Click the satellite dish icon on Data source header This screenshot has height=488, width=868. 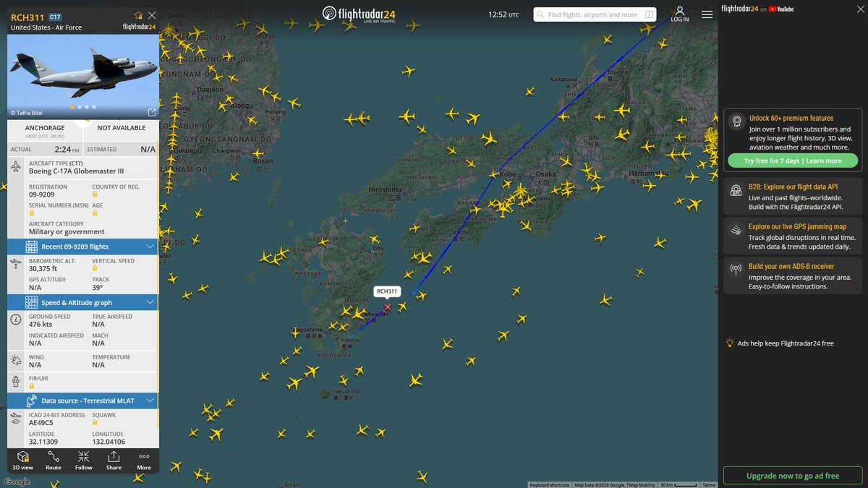[x=32, y=400]
